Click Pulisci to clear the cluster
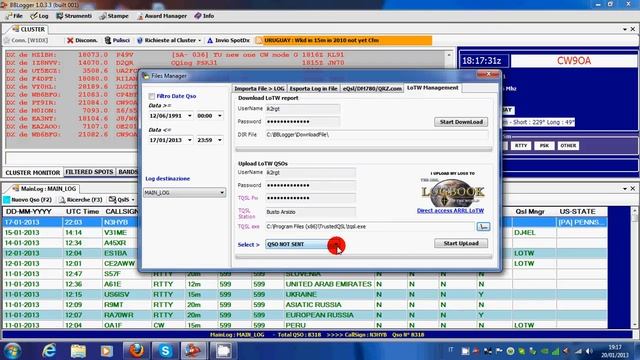The width and height of the screenshot is (640, 360). 118,40
